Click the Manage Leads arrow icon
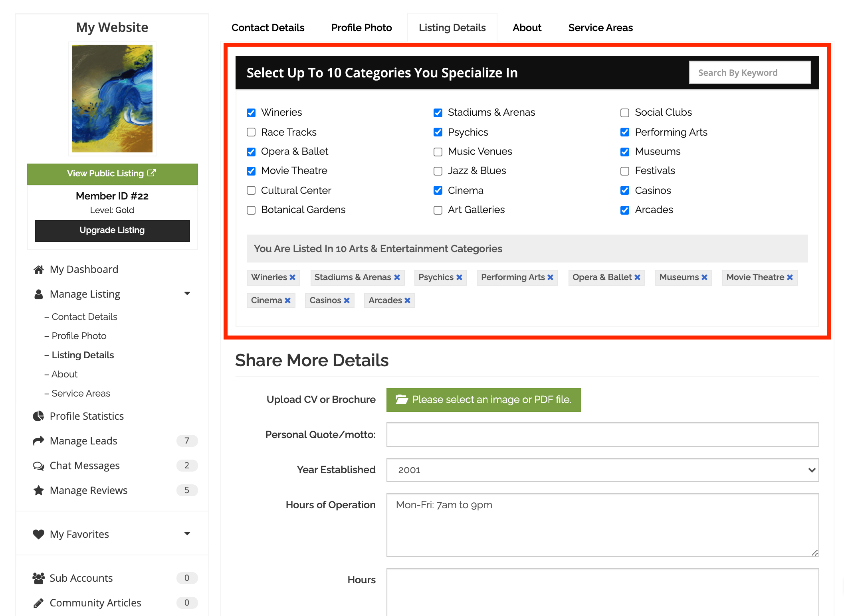844x616 pixels. (x=38, y=441)
